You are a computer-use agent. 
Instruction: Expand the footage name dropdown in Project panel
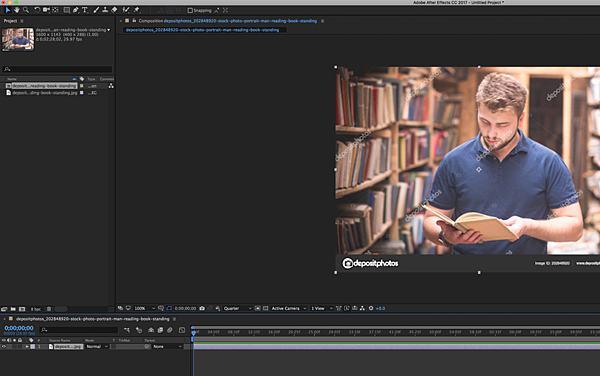109,30
